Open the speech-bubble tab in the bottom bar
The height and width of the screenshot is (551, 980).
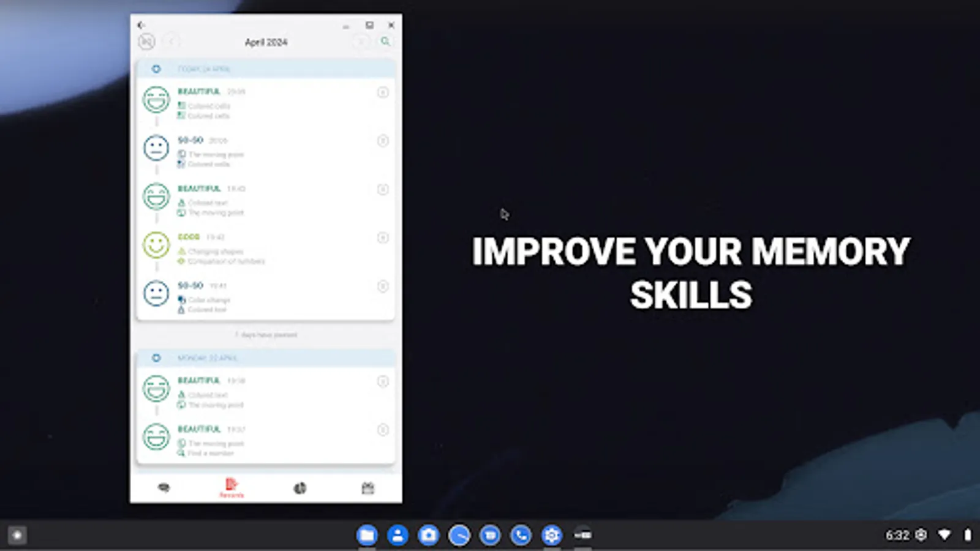coord(164,488)
